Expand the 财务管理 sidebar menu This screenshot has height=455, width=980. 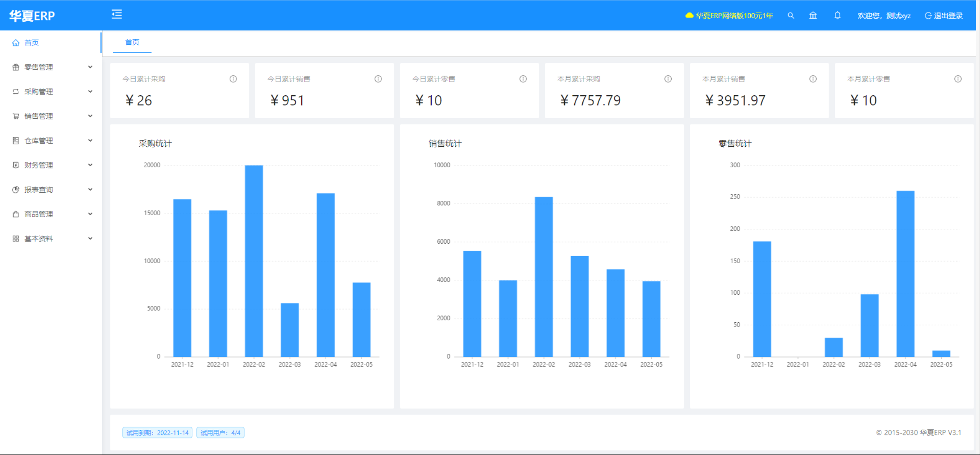pos(51,165)
